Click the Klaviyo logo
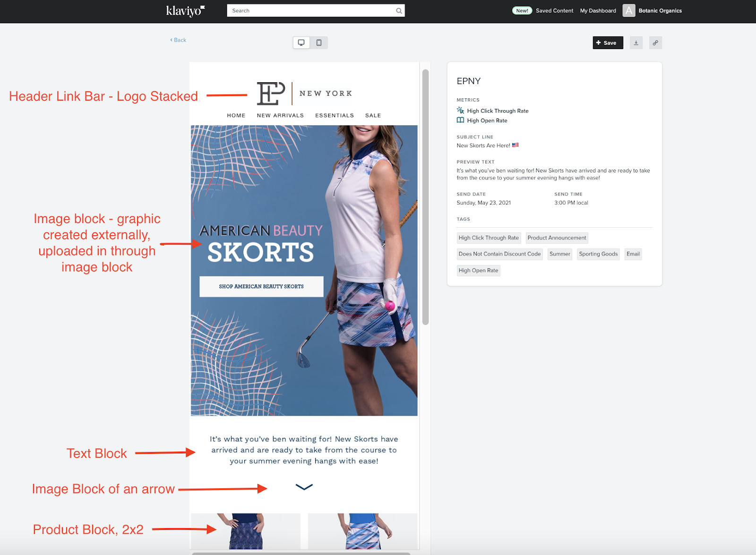Viewport: 756px width, 555px height. (x=185, y=10)
